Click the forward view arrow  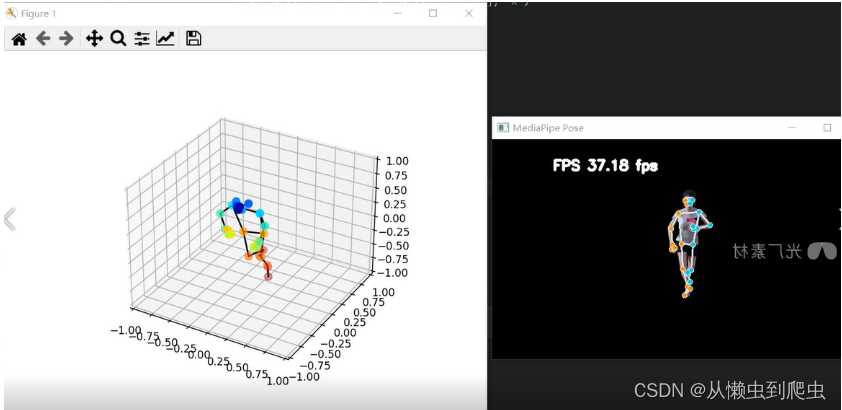tap(66, 39)
